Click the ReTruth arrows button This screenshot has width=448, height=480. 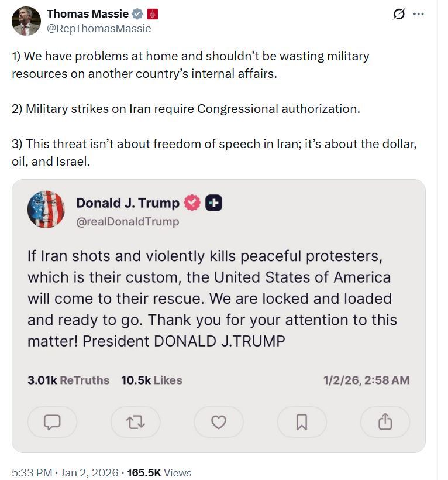(136, 422)
